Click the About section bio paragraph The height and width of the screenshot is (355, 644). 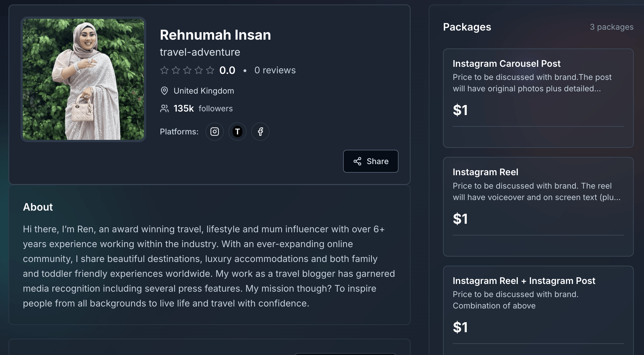(x=209, y=266)
